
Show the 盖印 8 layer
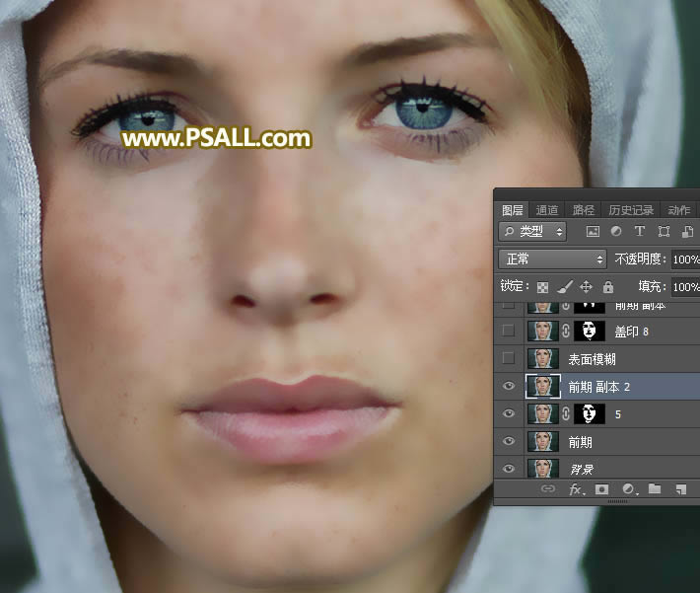point(509,331)
